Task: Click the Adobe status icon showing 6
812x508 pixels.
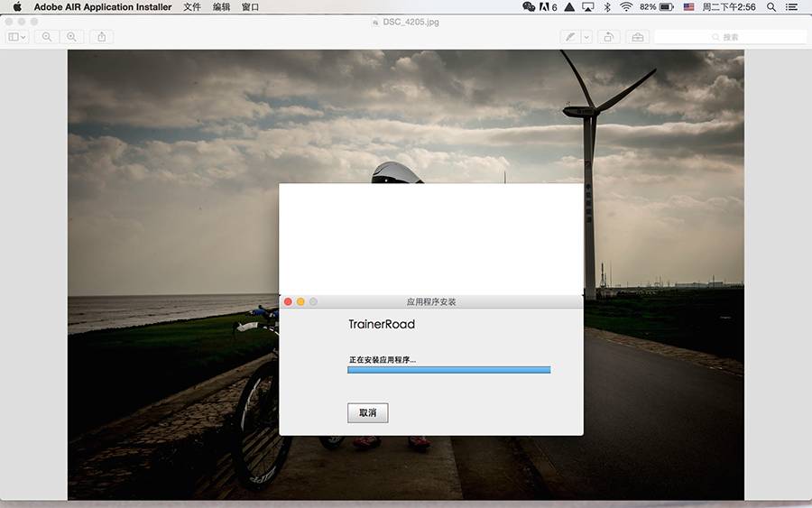Action: tap(548, 6)
